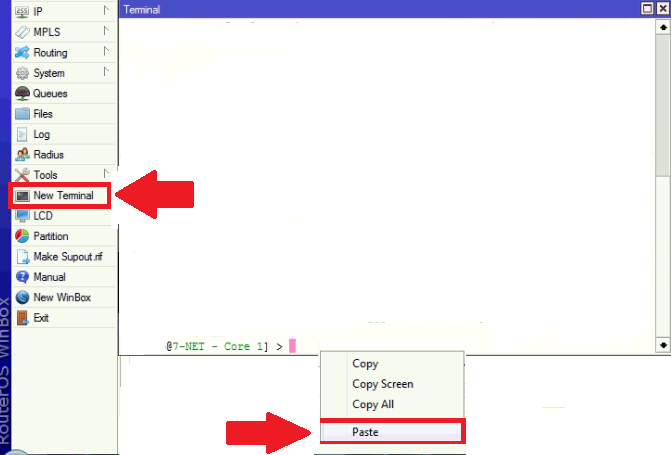Click the MPLS icon in sidebar
The width and height of the screenshot is (671, 455).
(x=22, y=32)
